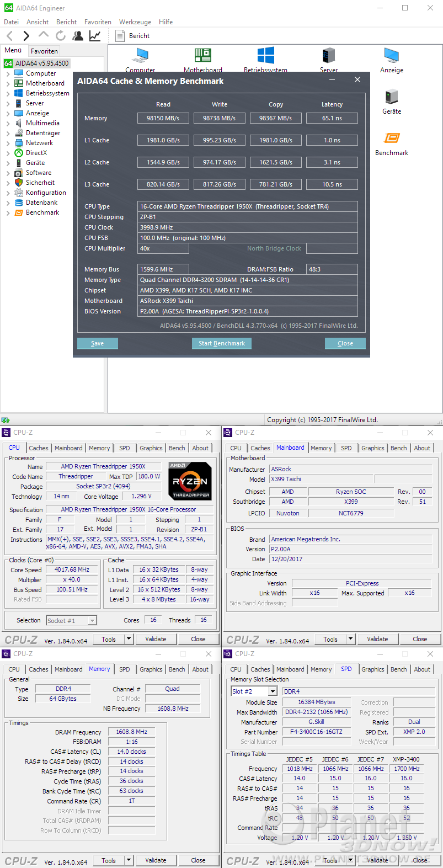Click the DRAM Frequency 1608.8 MHz field
Image resolution: width=443 pixels, height=868 pixels.
132,732
